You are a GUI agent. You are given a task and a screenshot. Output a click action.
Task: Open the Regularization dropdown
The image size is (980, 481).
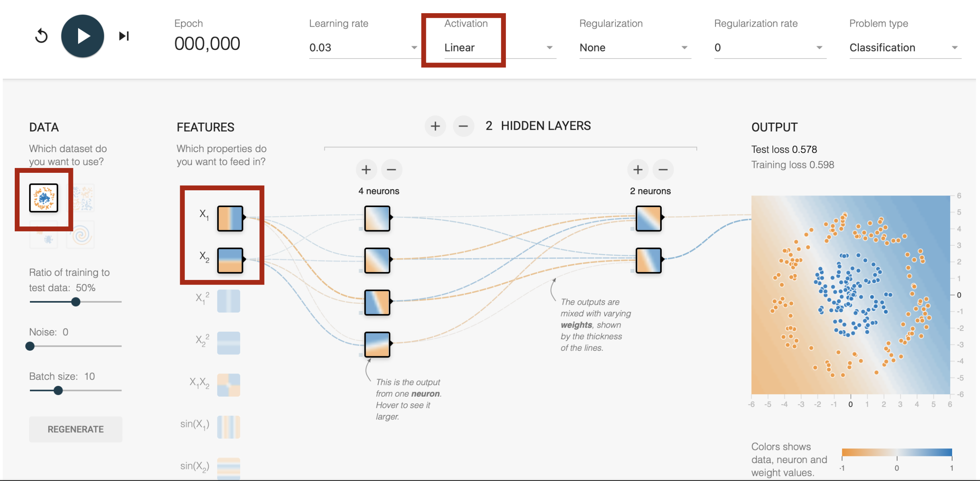pyautogui.click(x=634, y=48)
